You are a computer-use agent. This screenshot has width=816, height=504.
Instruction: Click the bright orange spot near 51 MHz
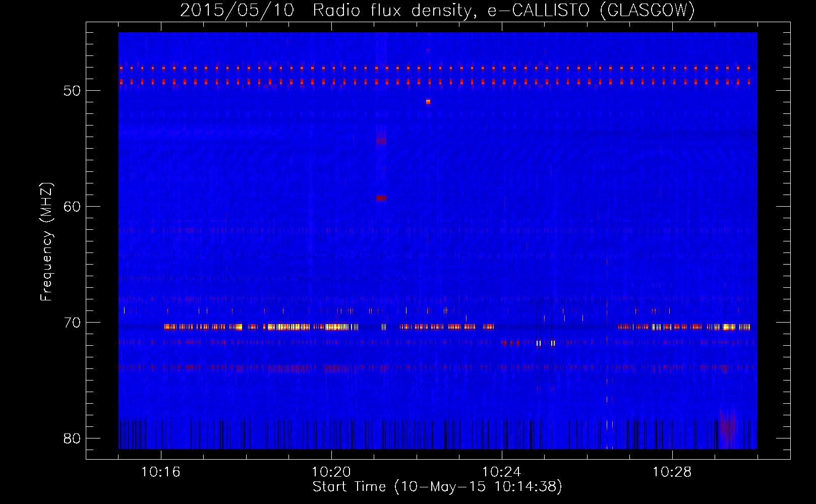click(428, 102)
